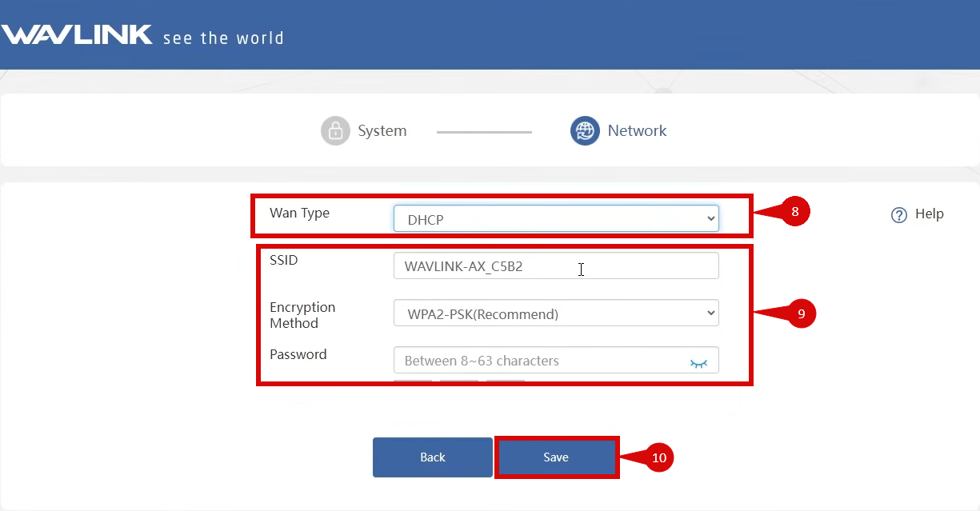
Task: Open the Wan Type DHCP dropdown
Action: coord(556,219)
